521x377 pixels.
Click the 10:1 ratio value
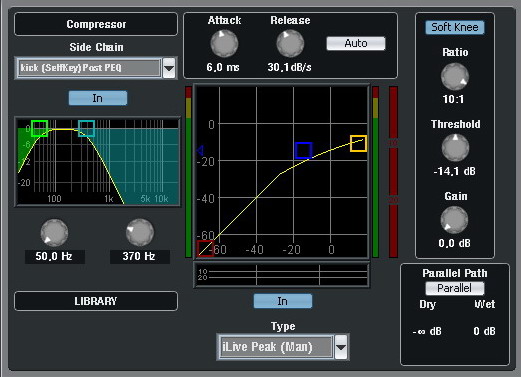coord(453,99)
